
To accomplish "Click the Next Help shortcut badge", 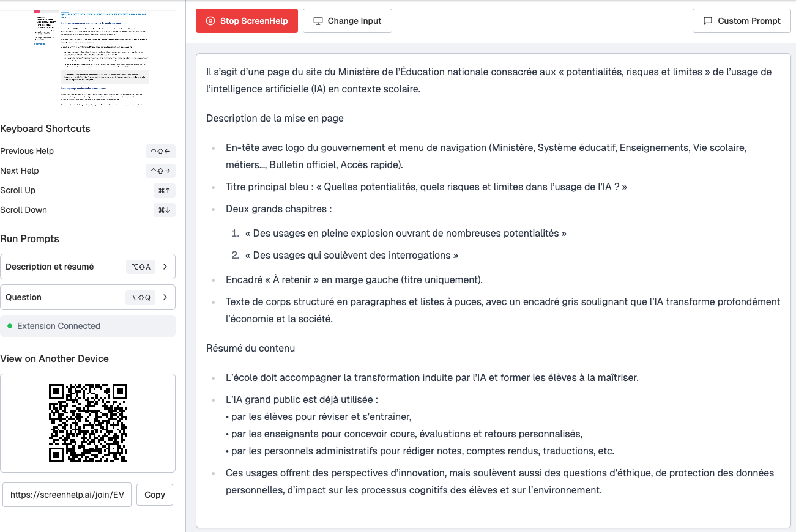I will point(160,171).
